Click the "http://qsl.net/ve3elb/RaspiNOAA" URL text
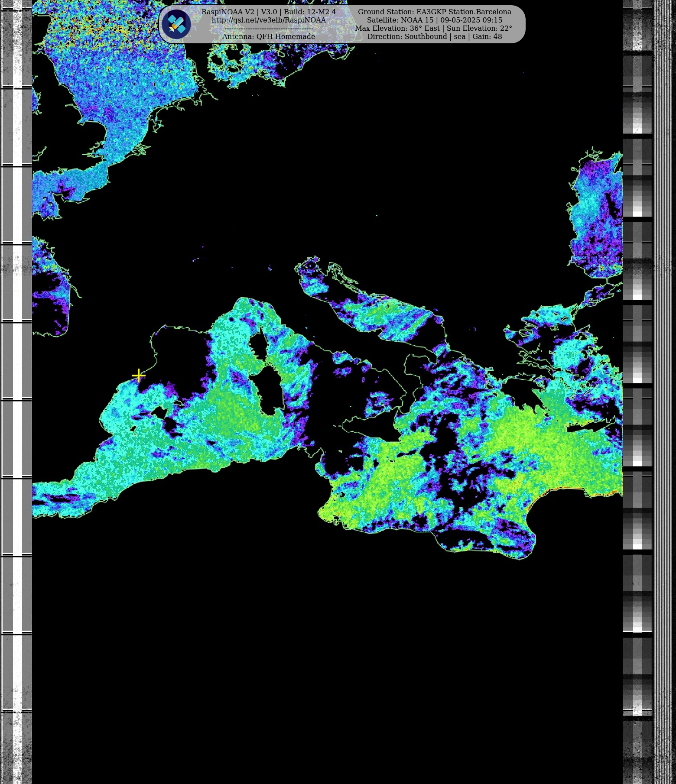Screen dimensions: 676x784 point(269,20)
